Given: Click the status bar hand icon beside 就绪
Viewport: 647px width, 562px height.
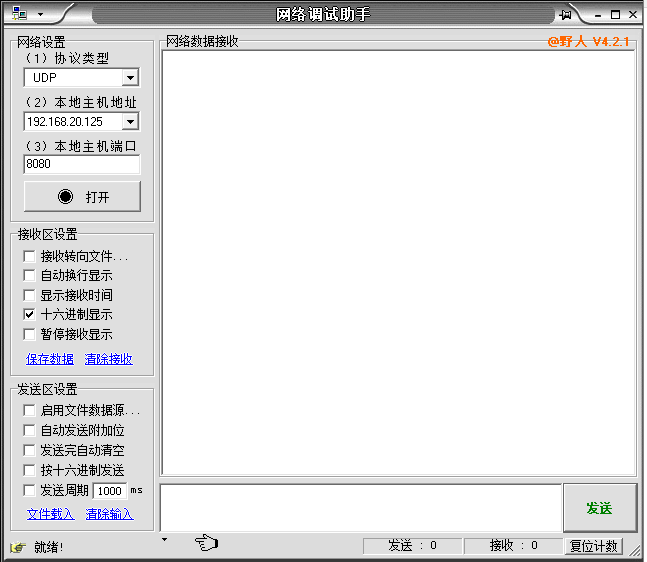Looking at the screenshot, I should [x=18, y=548].
